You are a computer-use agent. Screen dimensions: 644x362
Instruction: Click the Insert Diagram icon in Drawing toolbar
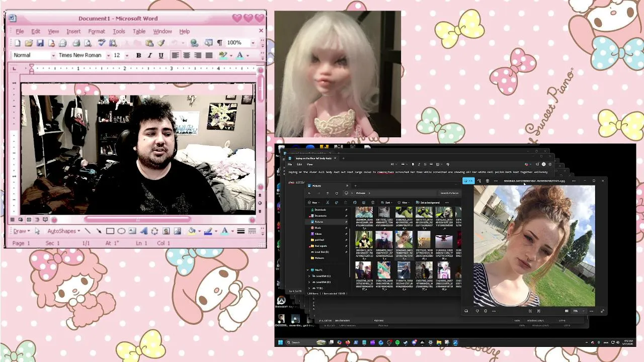154,231
